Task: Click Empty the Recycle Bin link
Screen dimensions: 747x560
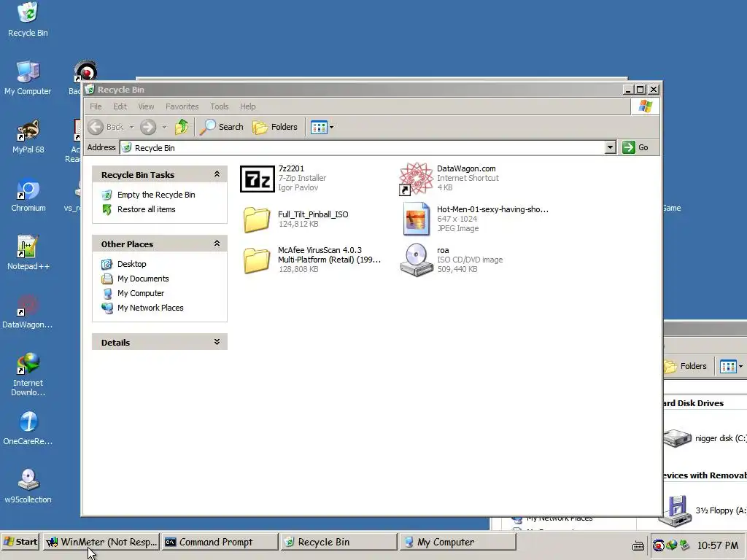Action: click(156, 195)
